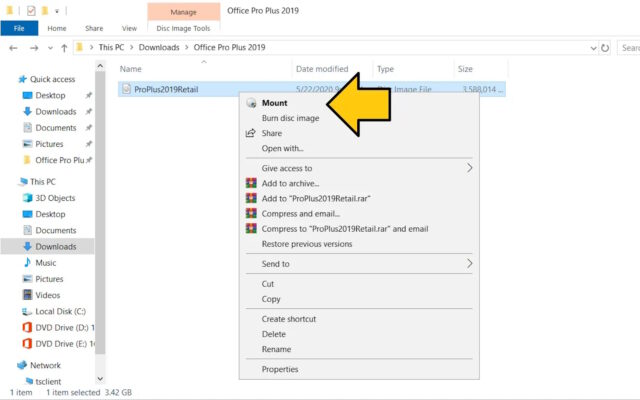Screen dimensions: 640x400
Task: Click the Back navigation arrow
Action: (x=12, y=47)
